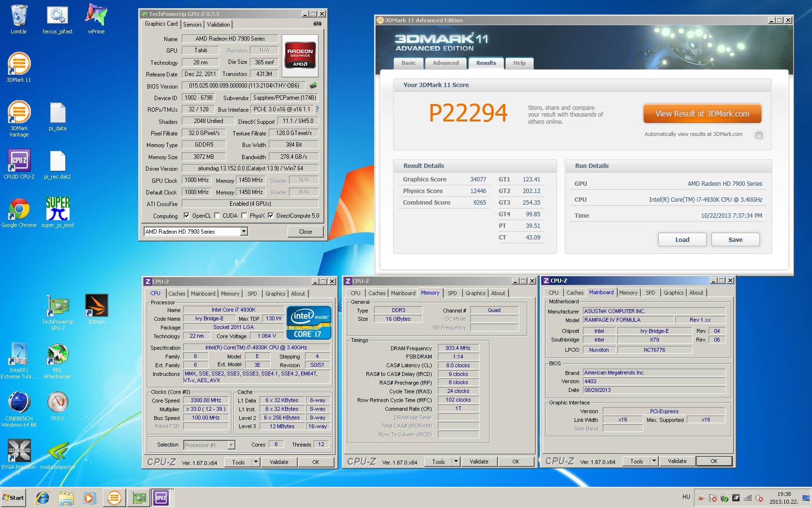Toggle the OpenCL checkbox in GPU-Z
This screenshot has height=508, width=812.
(187, 216)
